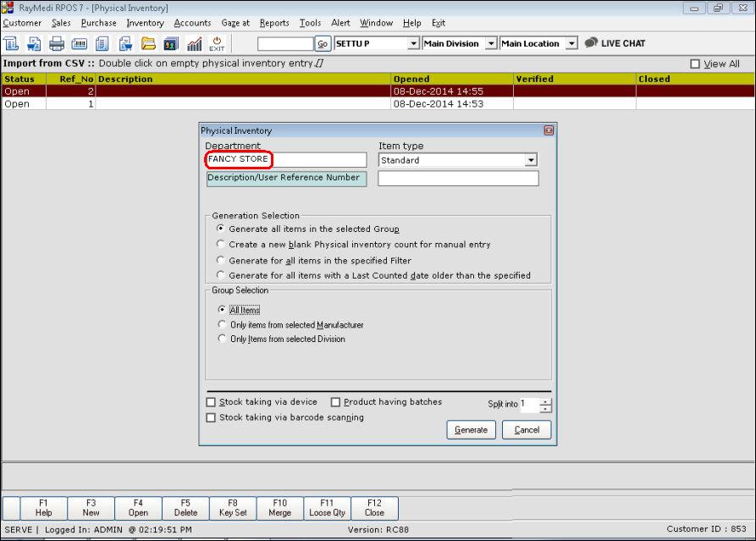This screenshot has width=756, height=541.
Task: Click the Opened column header
Action: pos(452,79)
